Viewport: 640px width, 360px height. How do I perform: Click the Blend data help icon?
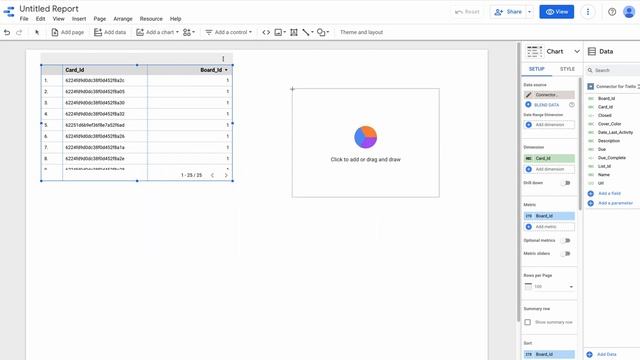572,105
